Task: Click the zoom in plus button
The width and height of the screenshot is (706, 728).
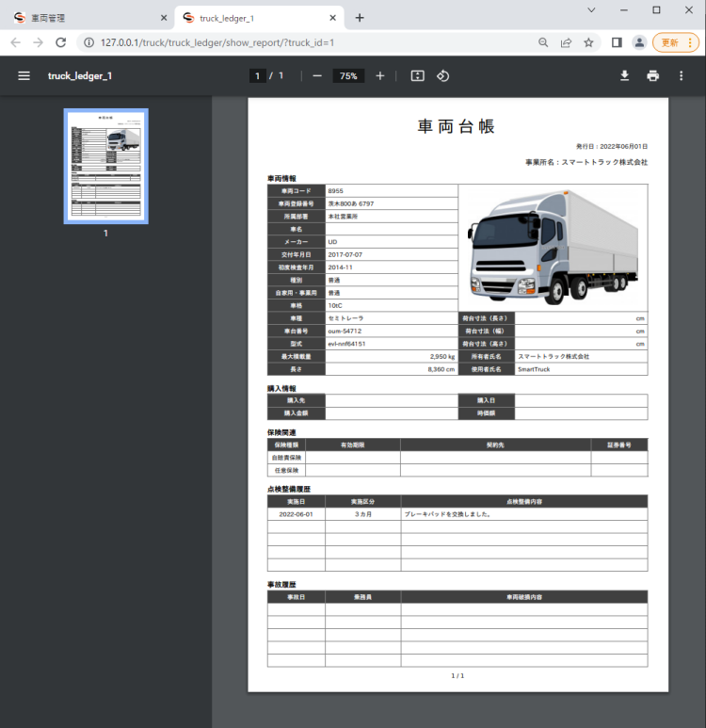Action: (380, 75)
